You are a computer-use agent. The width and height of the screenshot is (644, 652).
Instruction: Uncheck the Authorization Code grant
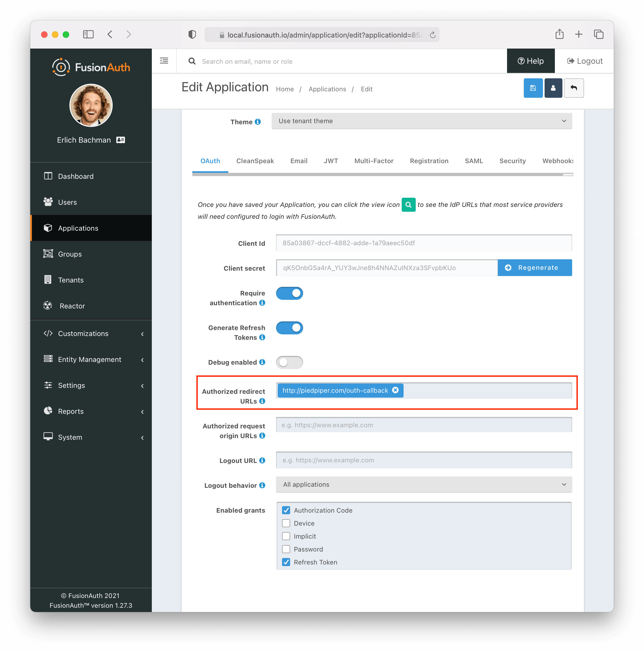click(286, 510)
